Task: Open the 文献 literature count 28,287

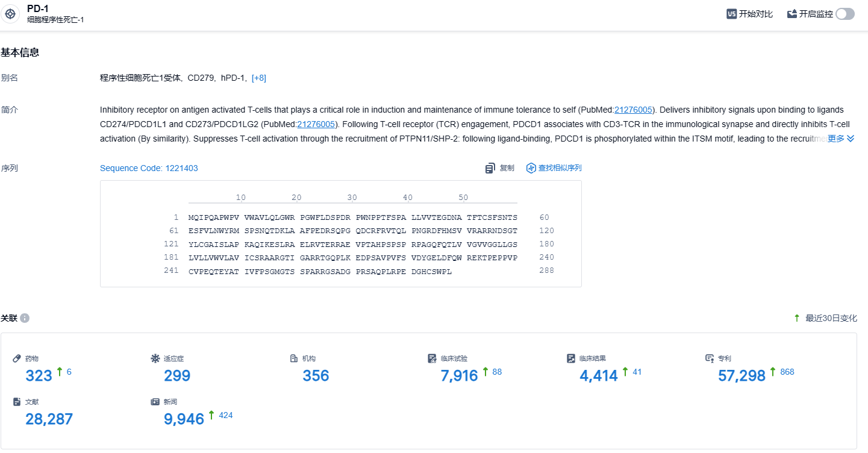Action: coord(49,419)
